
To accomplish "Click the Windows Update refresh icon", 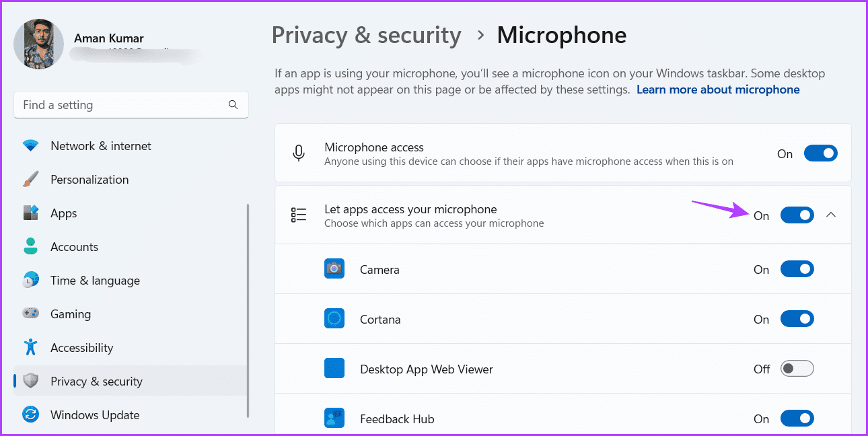I will coord(30,414).
